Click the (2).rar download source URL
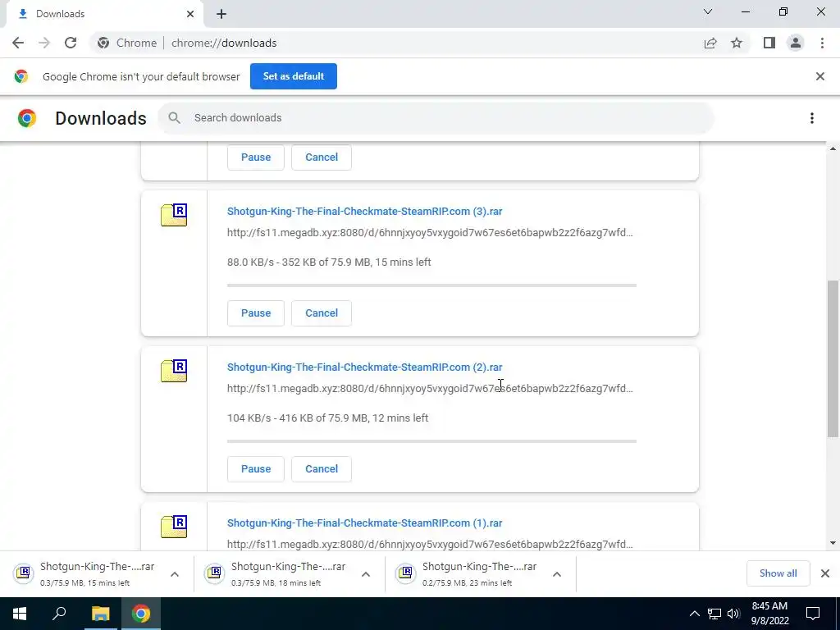Image resolution: width=840 pixels, height=630 pixels. pos(430,388)
